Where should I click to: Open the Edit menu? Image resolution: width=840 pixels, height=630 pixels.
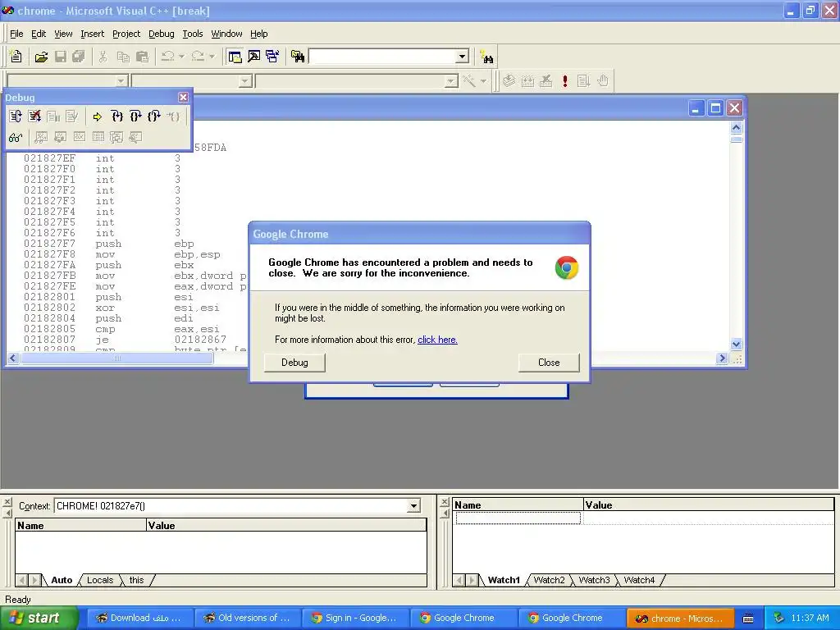pyautogui.click(x=39, y=34)
